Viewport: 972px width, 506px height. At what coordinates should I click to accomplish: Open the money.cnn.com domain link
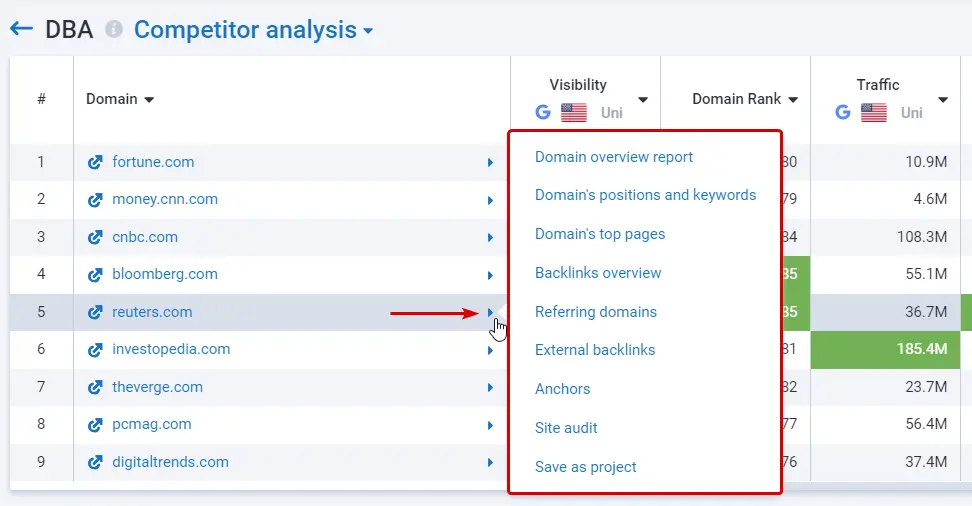[x=165, y=199]
